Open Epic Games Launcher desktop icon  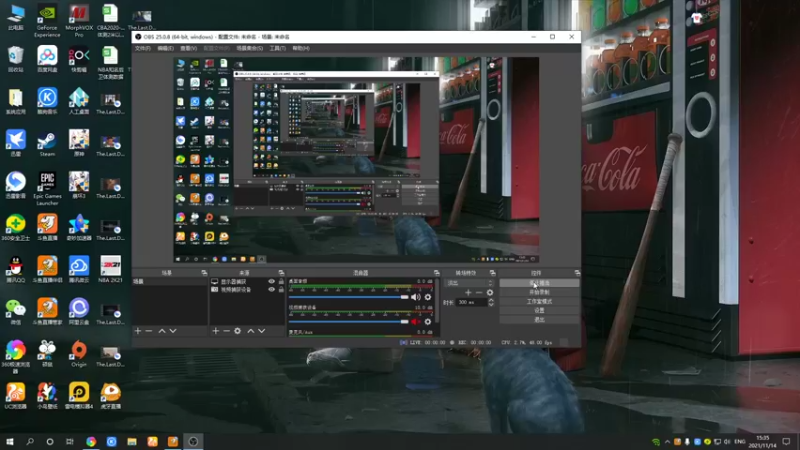[47, 188]
